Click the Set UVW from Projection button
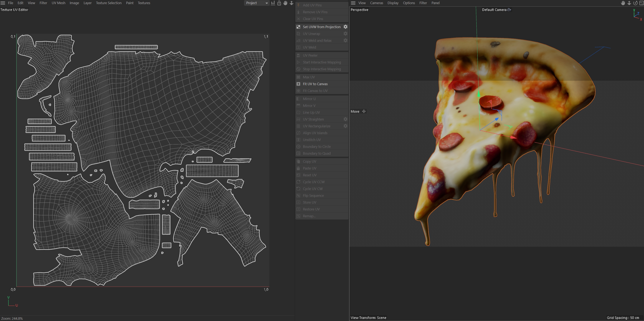Viewport: 644px width, 321px height. pyautogui.click(x=322, y=27)
